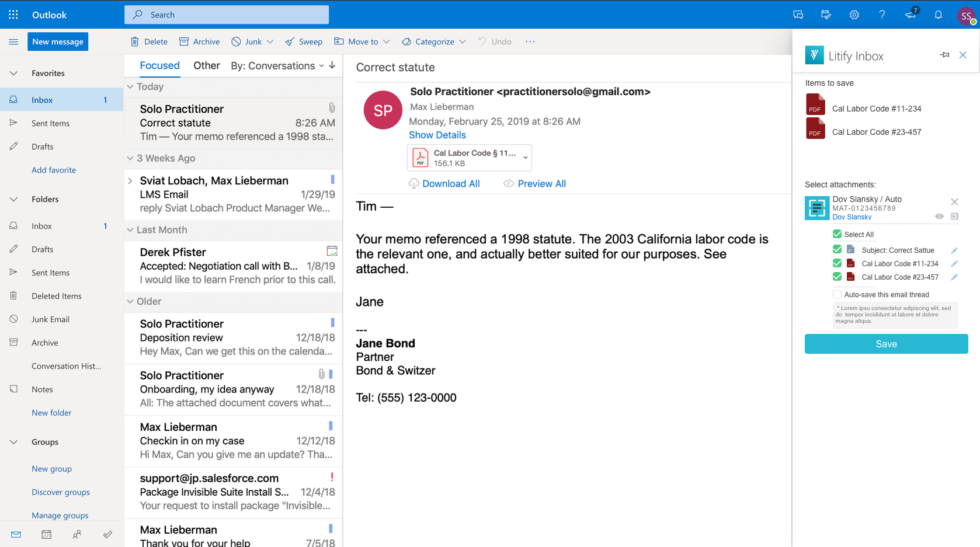This screenshot has width=980, height=547.
Task: Preview Dov Slansky matter eye icon
Action: point(939,217)
